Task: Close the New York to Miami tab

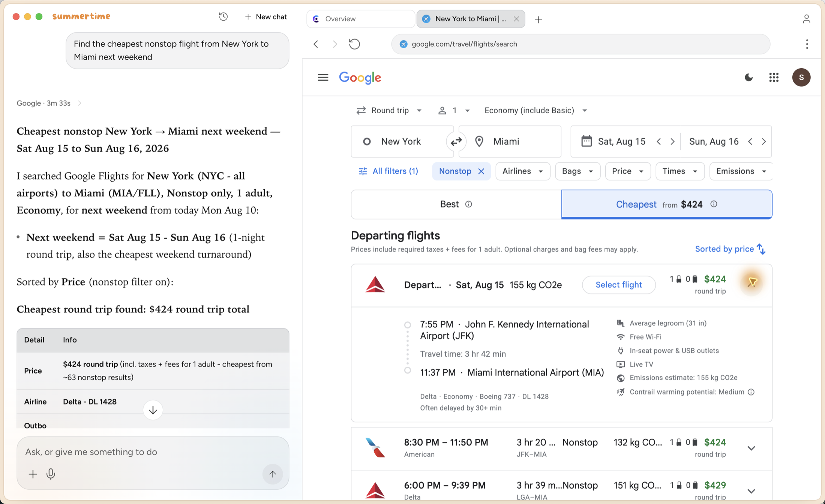Action: 516,19
